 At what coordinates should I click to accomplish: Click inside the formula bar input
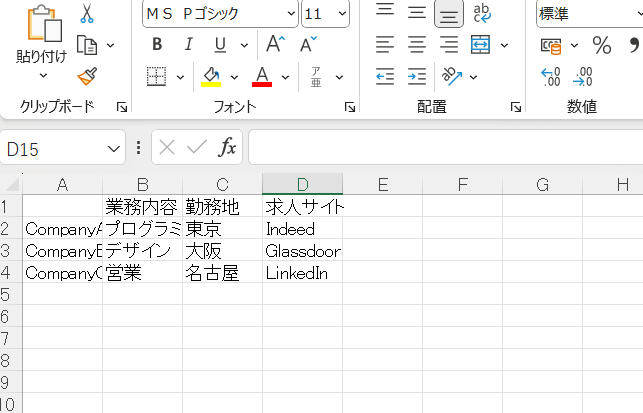pyautogui.click(x=445, y=147)
